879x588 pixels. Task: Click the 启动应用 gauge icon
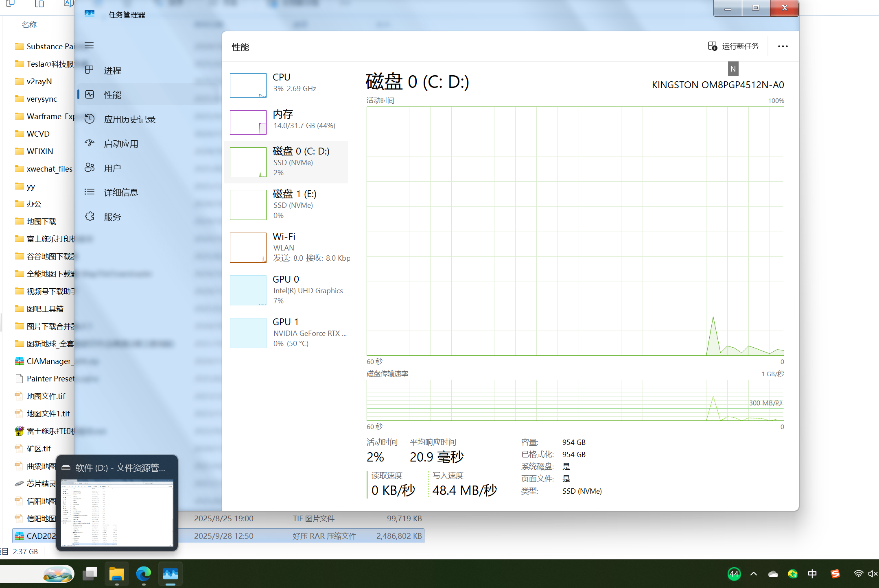pyautogui.click(x=90, y=143)
